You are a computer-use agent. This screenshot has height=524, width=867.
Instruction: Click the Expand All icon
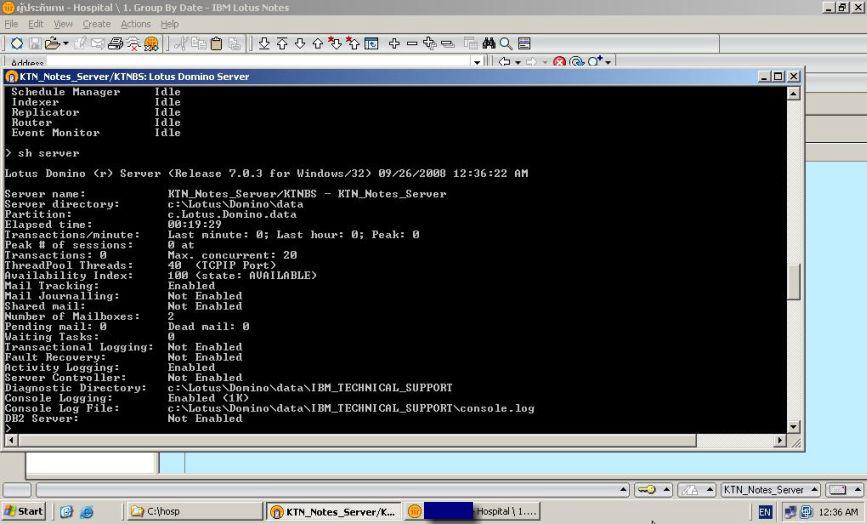click(x=429, y=43)
